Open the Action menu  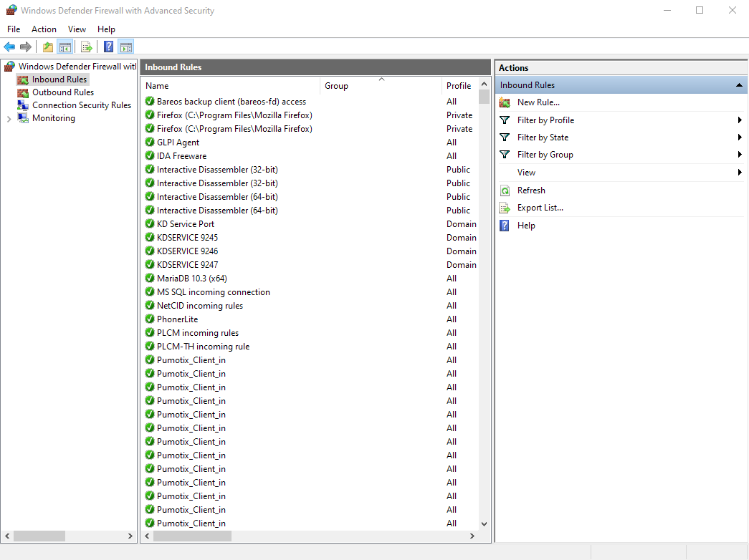point(44,29)
